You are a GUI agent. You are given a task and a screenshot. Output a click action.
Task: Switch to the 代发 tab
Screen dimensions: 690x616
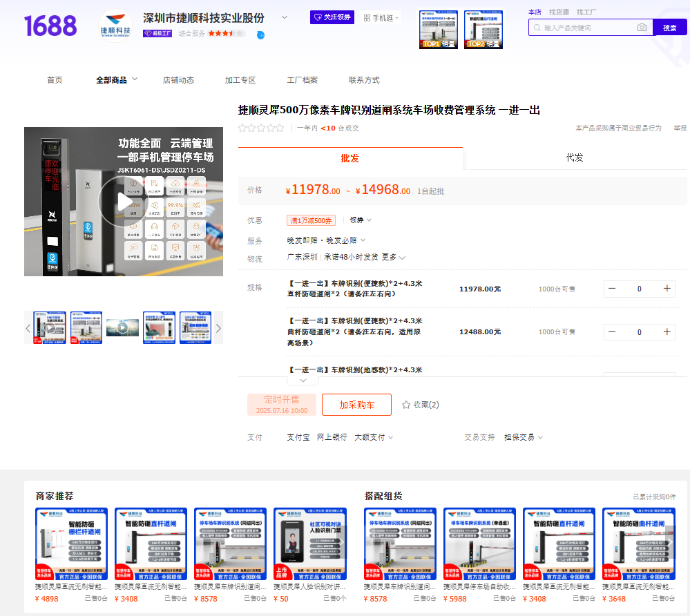pyautogui.click(x=574, y=158)
